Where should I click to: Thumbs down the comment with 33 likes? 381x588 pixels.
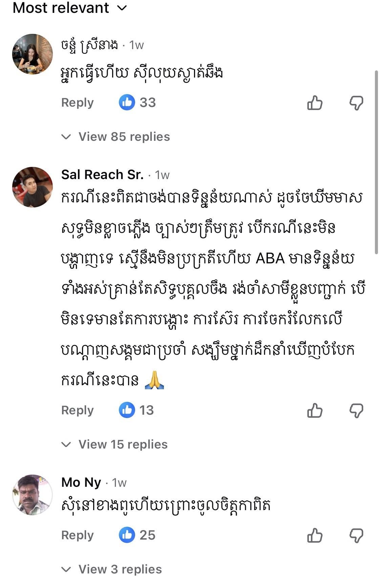356,103
